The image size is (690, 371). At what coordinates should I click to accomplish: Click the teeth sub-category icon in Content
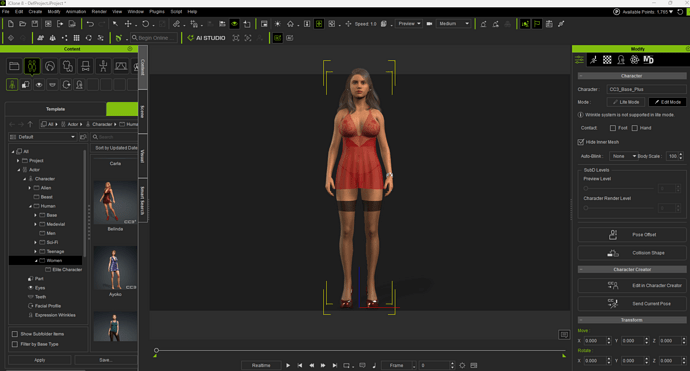tap(52, 84)
